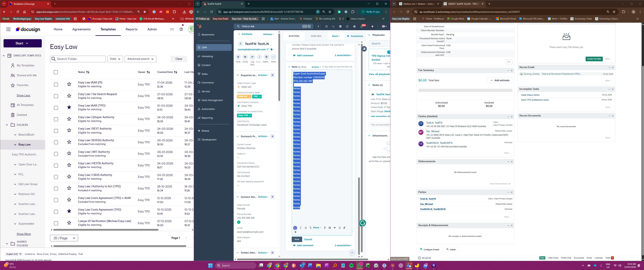The width and height of the screenshot is (644, 270).
Task: Tick the select-all templates header checkbox
Action: [x=56, y=72]
